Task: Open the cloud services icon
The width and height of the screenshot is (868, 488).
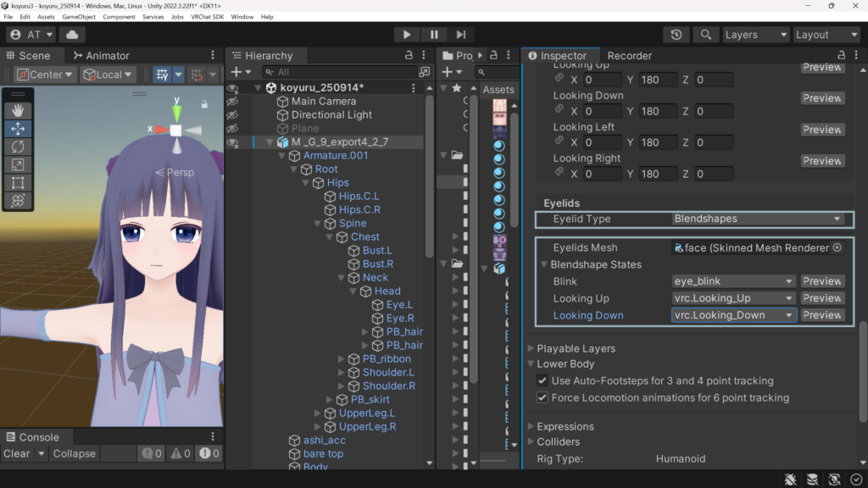Action: (x=71, y=35)
